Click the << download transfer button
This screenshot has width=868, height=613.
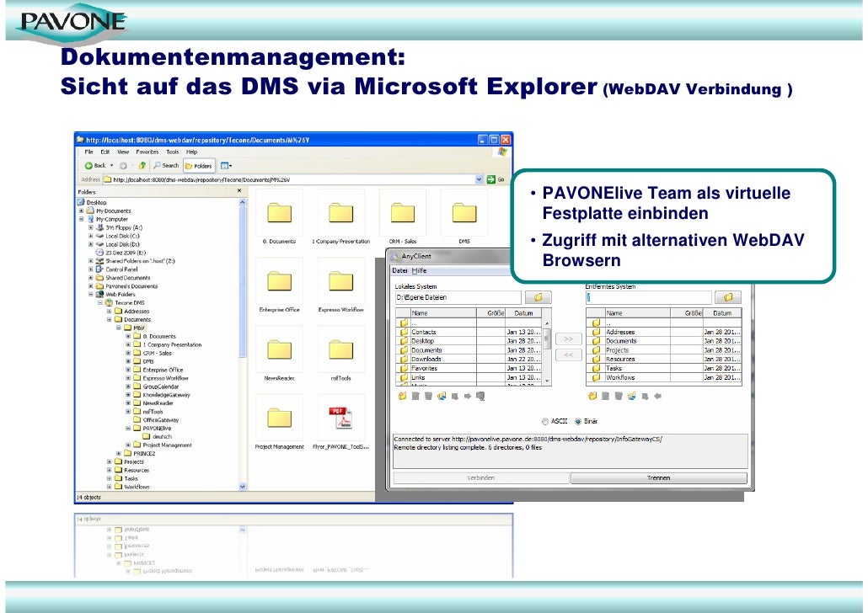(x=569, y=354)
